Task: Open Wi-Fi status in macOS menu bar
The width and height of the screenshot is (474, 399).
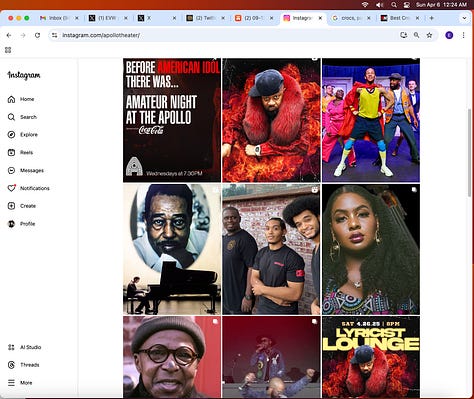Action: (365, 5)
